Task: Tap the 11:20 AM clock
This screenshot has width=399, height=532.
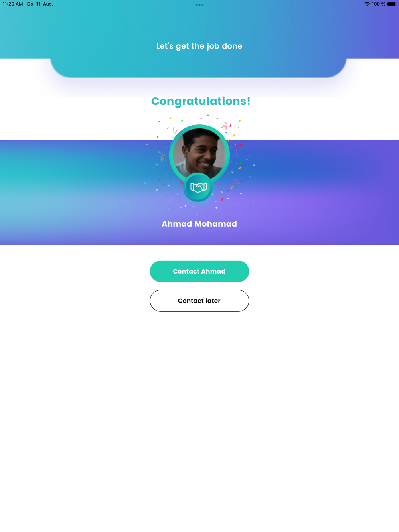Action: tap(13, 4)
